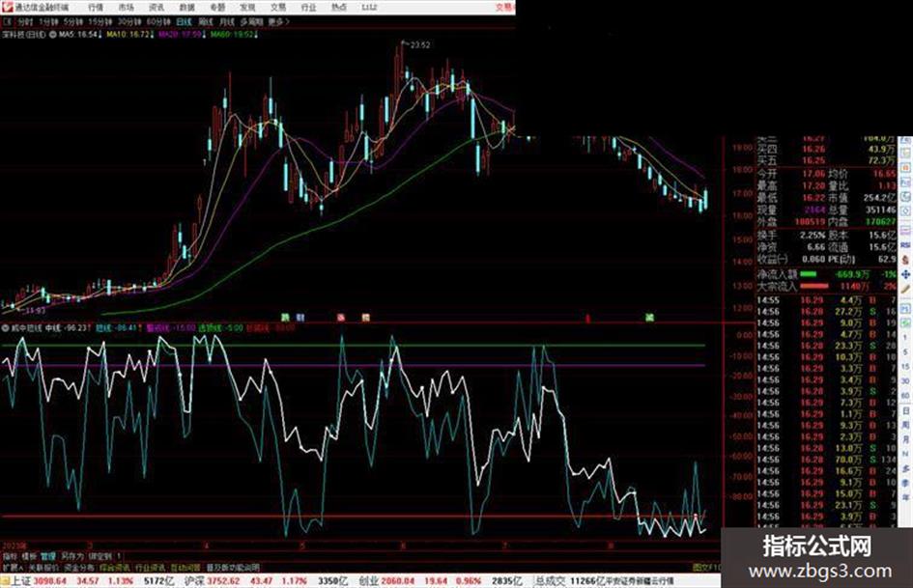Switch chart to 30分钟 period

click(x=129, y=21)
